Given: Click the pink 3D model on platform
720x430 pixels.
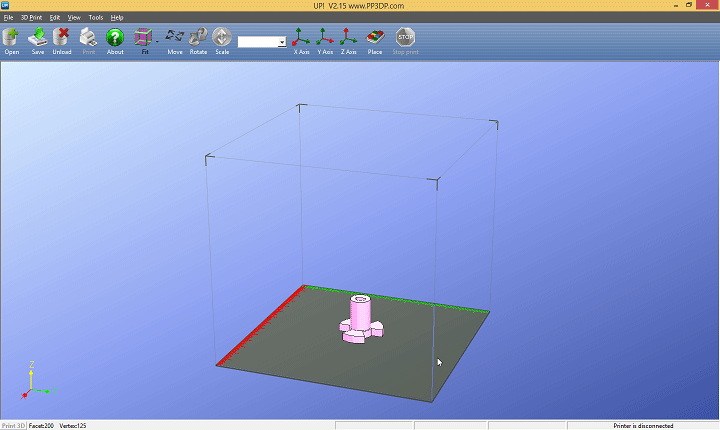Looking at the screenshot, I should 358,322.
